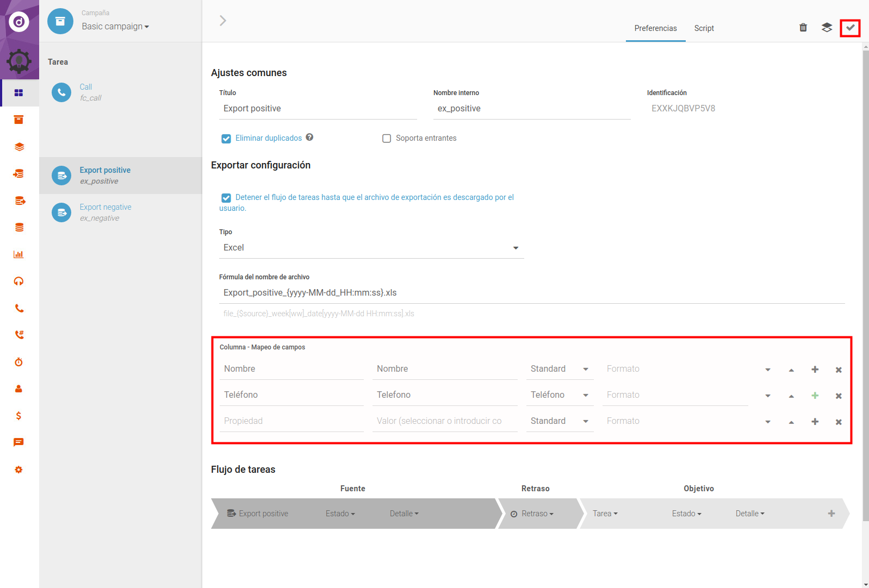The height and width of the screenshot is (588, 869).
Task: Click the trash delete icon
Action: pyautogui.click(x=803, y=28)
